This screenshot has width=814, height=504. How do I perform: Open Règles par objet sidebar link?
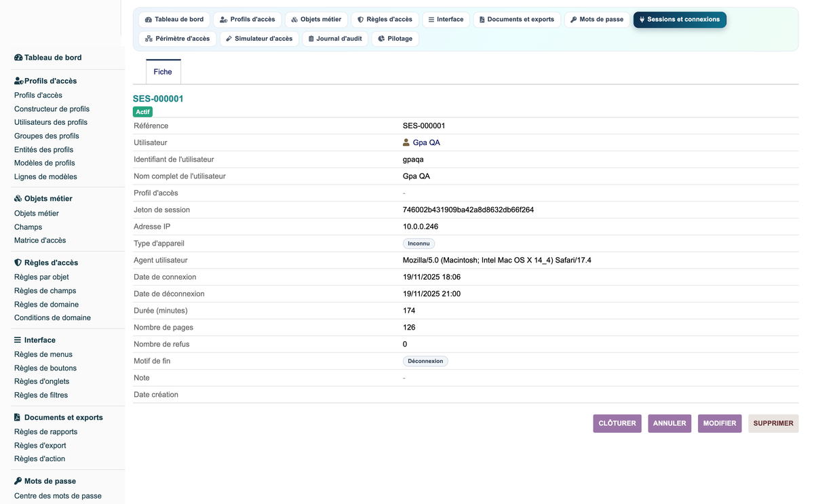click(x=41, y=277)
